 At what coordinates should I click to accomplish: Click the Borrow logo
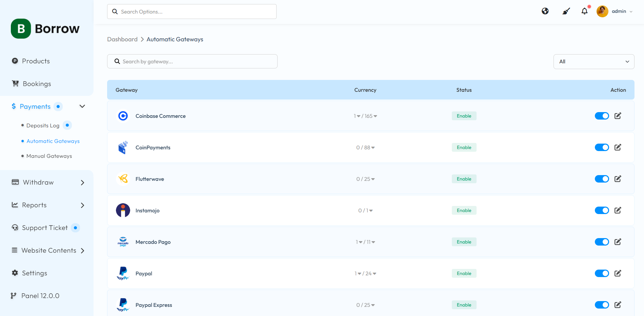click(x=45, y=29)
